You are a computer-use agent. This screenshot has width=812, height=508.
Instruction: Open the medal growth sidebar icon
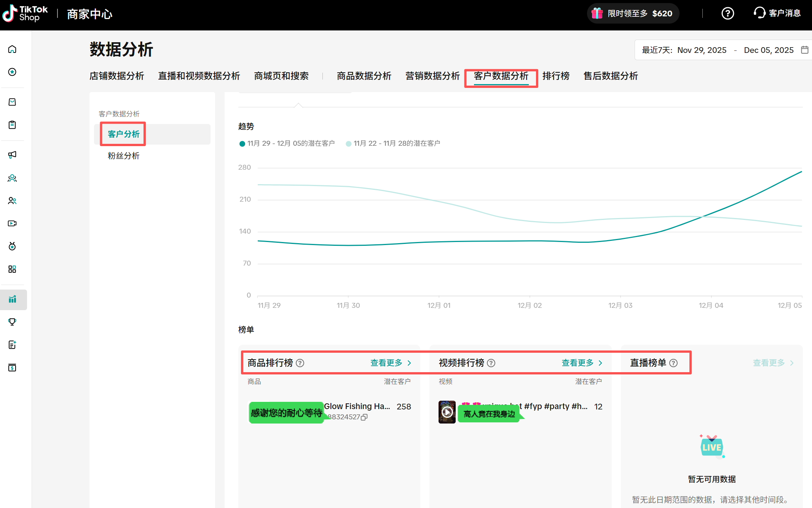point(12,246)
